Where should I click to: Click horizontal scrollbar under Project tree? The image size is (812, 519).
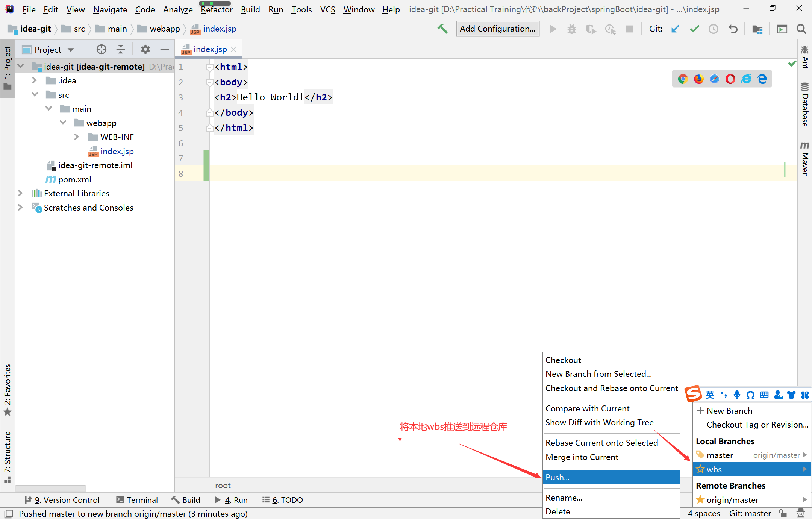pyautogui.click(x=50, y=488)
